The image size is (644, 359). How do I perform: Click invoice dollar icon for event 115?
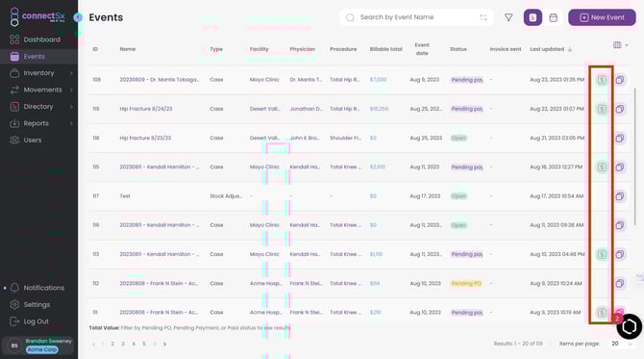click(602, 167)
